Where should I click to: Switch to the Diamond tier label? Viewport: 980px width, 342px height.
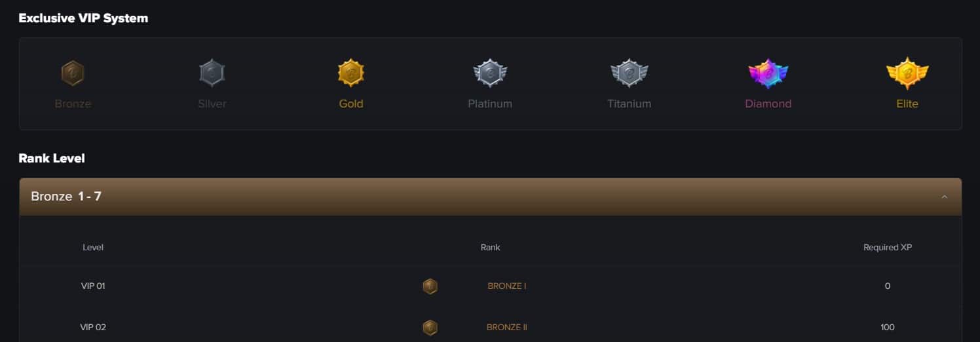click(x=768, y=104)
